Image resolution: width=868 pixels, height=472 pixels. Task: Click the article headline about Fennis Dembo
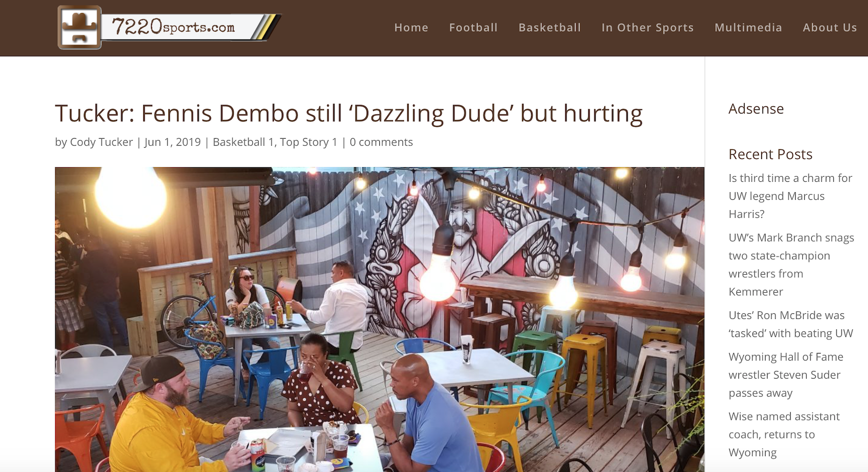pos(349,113)
